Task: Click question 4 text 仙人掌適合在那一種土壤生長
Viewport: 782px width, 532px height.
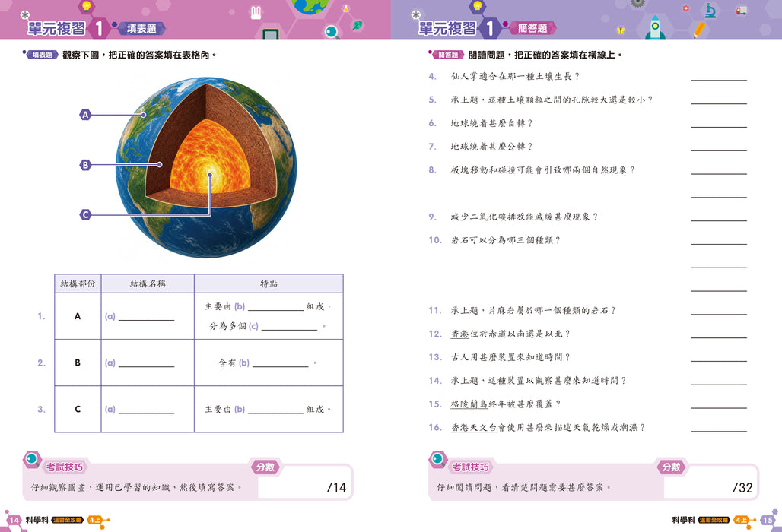Action: [x=515, y=76]
